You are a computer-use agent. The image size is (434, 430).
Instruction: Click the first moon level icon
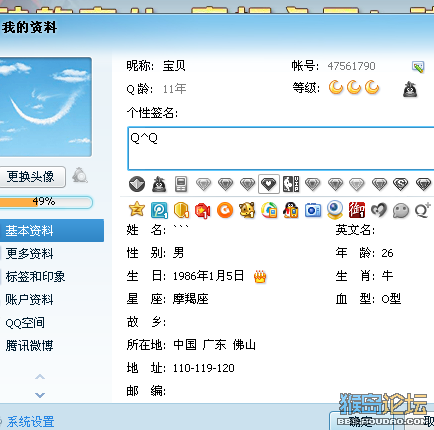tap(336, 88)
